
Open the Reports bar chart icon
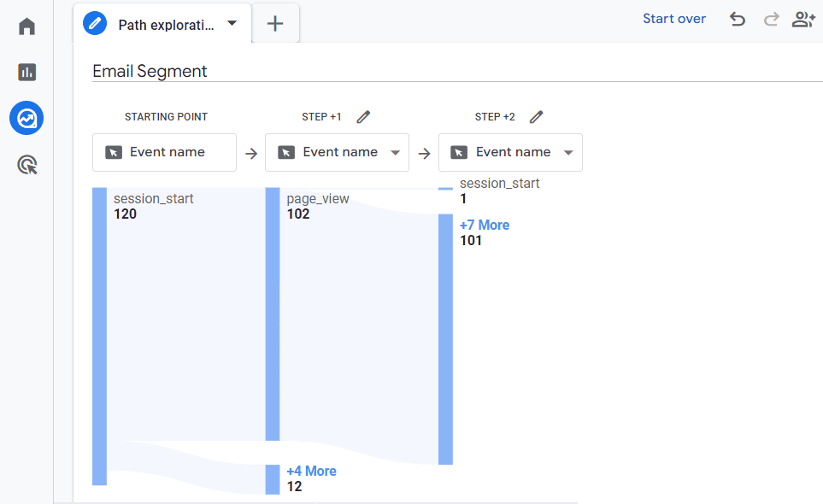click(26, 73)
